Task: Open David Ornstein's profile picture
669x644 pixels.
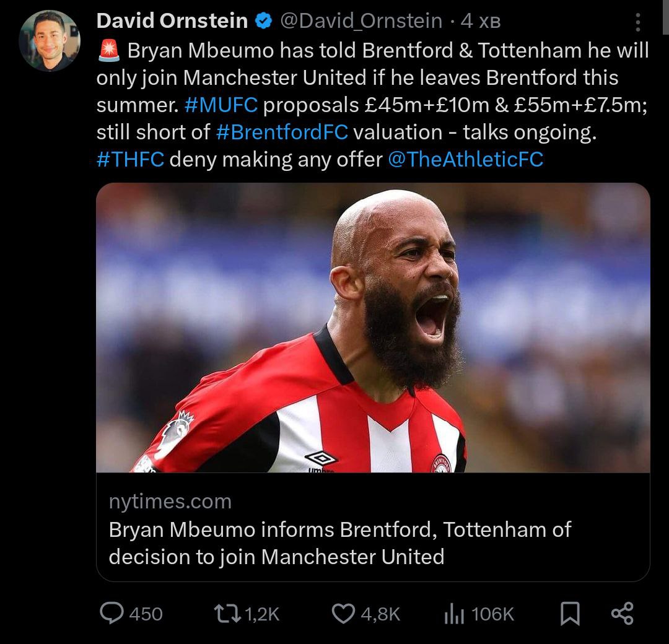Action: [x=50, y=40]
